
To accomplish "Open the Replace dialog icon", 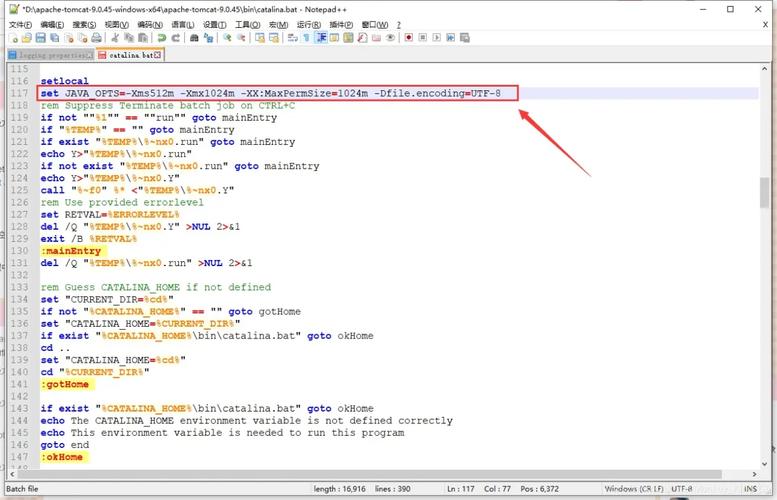I will click(208, 38).
